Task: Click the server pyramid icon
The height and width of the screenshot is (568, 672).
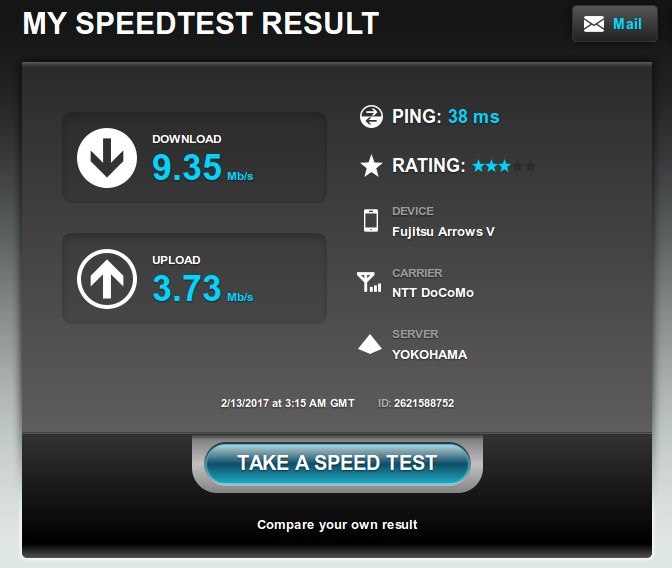Action: click(370, 344)
